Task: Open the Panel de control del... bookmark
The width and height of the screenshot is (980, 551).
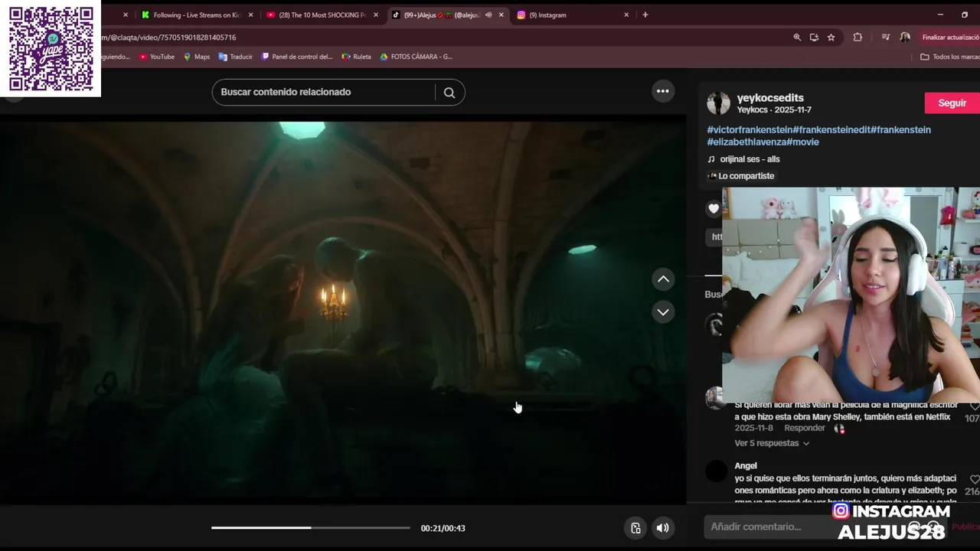Action: (x=297, y=57)
